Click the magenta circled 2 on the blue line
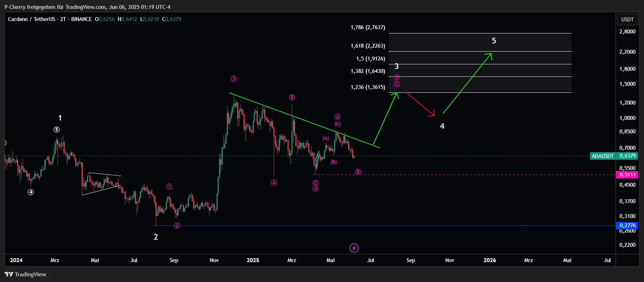The width and height of the screenshot is (644, 282). coord(177,226)
